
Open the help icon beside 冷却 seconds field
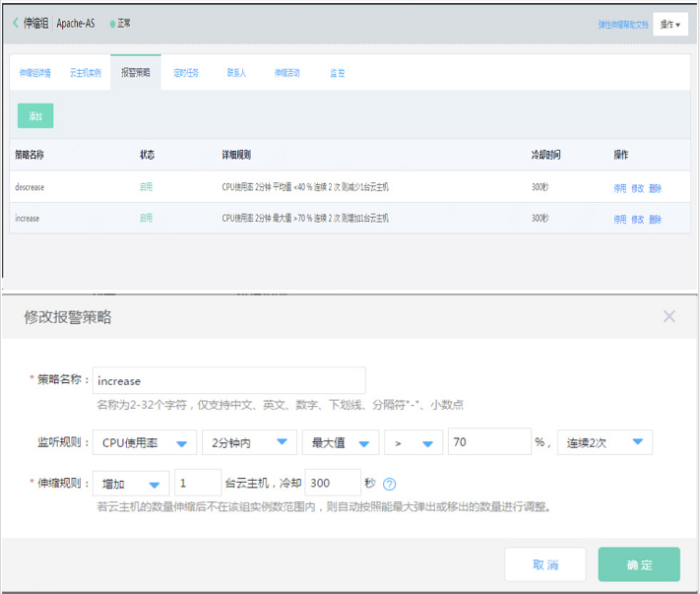click(x=389, y=484)
